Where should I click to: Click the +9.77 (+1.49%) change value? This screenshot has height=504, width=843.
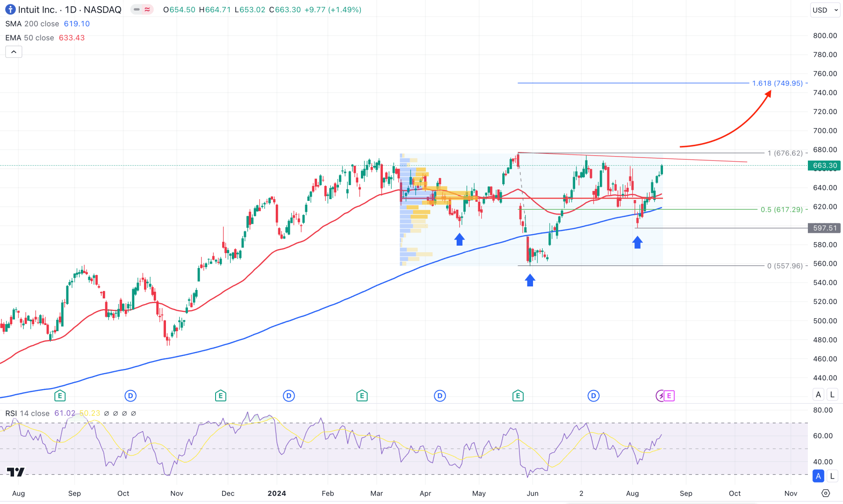333,10
